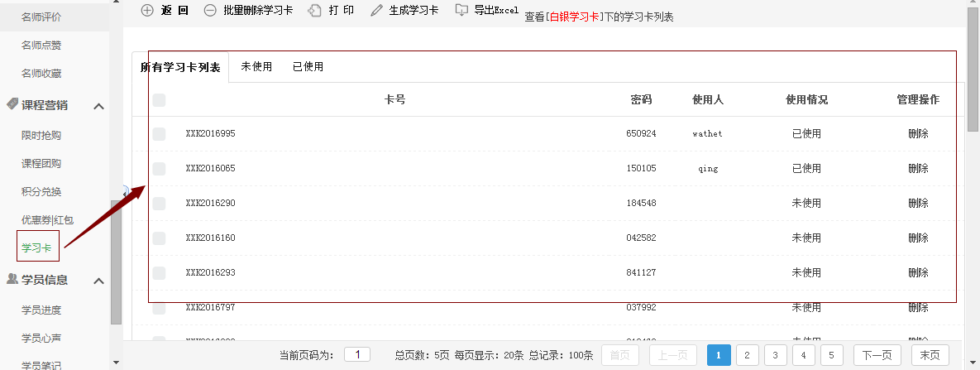980x370 pixels.
Task: Click the 学员信息 person icon
Action: 12,279
